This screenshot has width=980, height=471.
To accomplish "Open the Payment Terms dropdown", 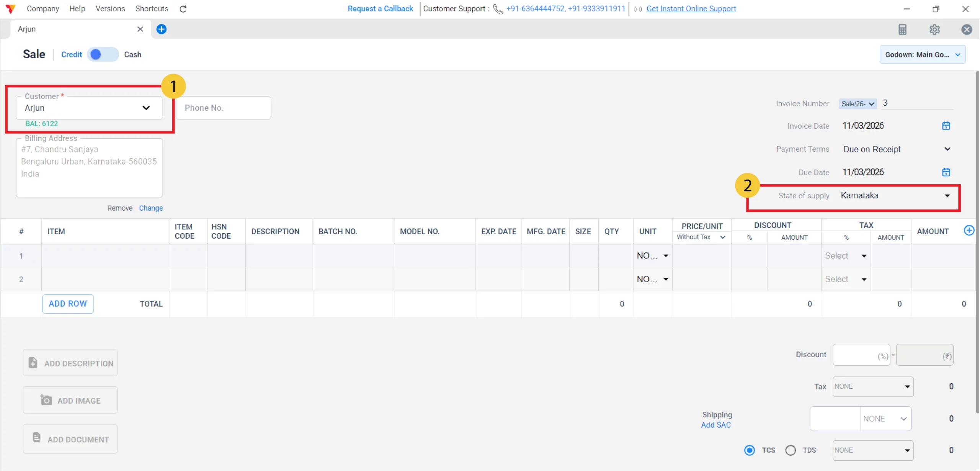I will (947, 149).
